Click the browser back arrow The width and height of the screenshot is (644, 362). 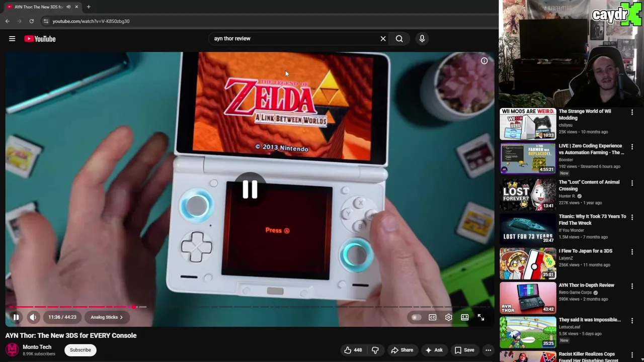click(x=7, y=21)
